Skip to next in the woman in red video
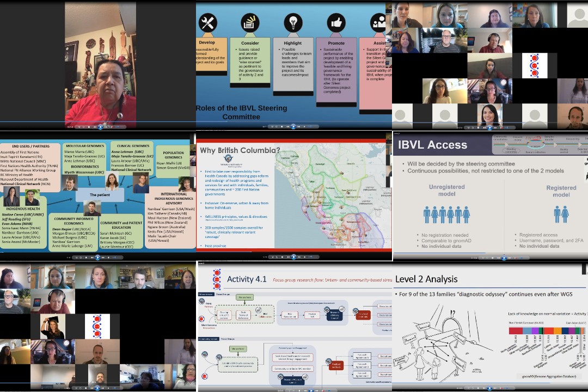The image size is (588, 392). [x=106, y=127]
